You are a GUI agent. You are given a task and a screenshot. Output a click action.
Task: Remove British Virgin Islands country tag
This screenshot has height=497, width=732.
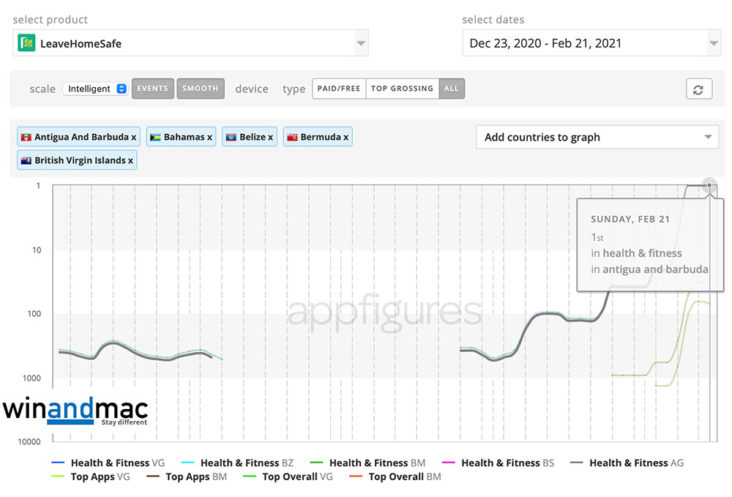click(130, 160)
